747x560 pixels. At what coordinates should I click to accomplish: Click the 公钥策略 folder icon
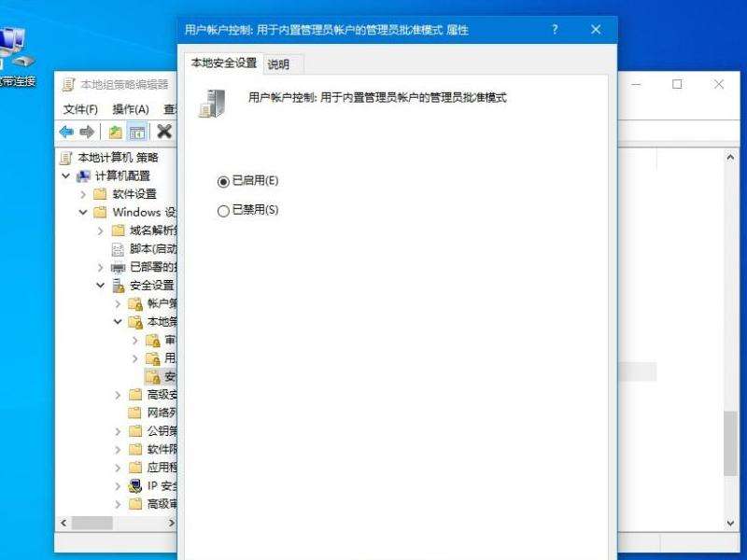tap(135, 431)
